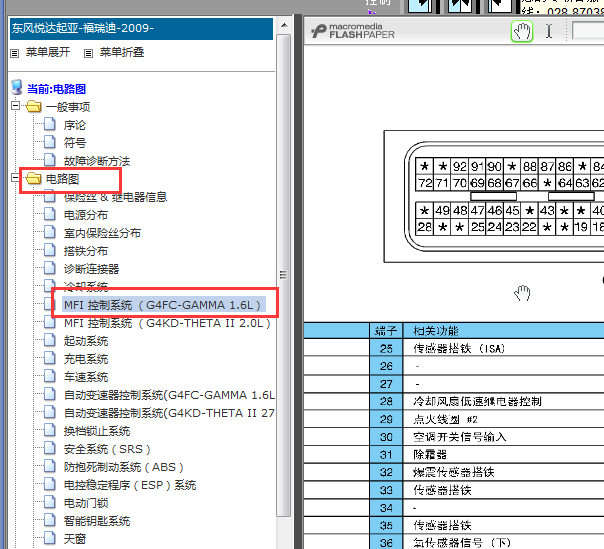Click the page icon beside 序论
Viewport: 604px width, 549px height.
tap(50, 124)
